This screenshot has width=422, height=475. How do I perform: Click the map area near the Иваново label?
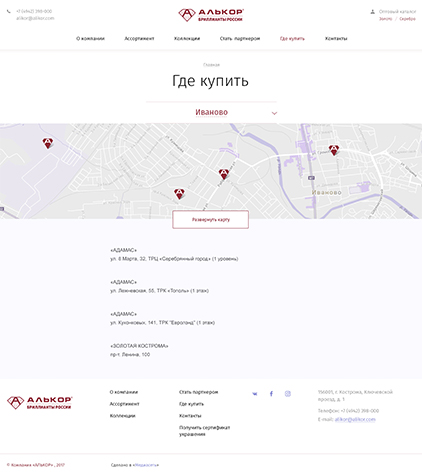(327, 192)
